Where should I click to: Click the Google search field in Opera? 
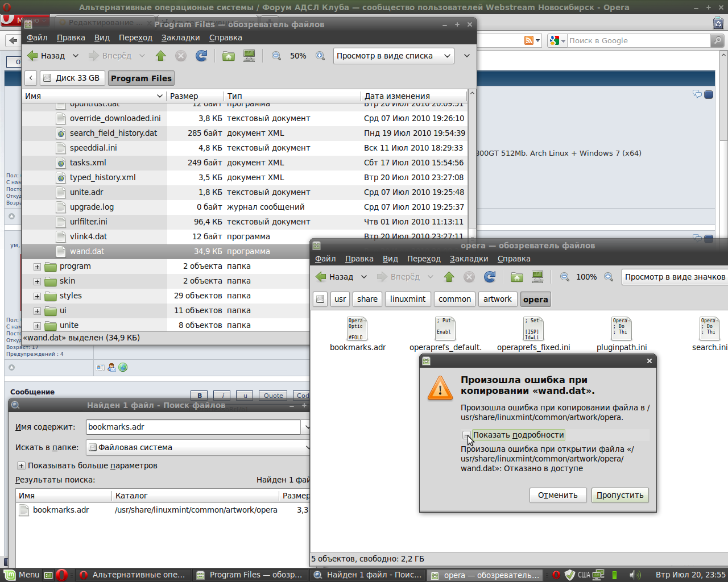[638, 40]
